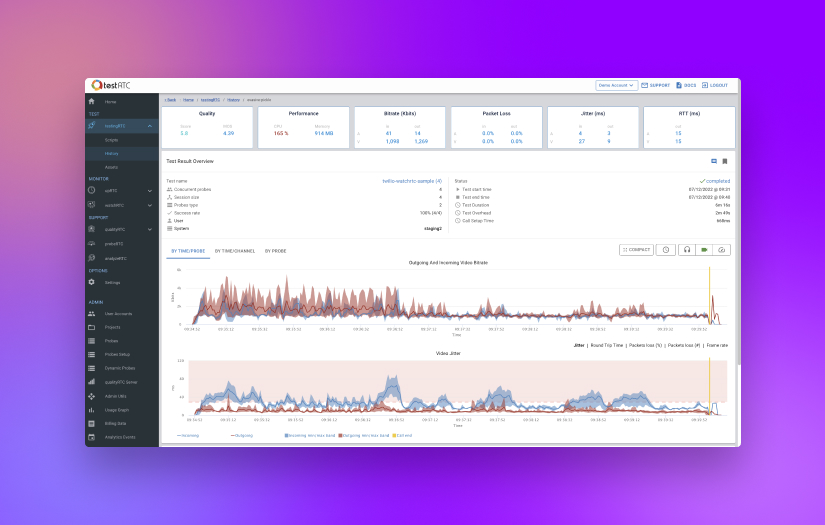Go back via the Back breadcrumb

pyautogui.click(x=170, y=99)
